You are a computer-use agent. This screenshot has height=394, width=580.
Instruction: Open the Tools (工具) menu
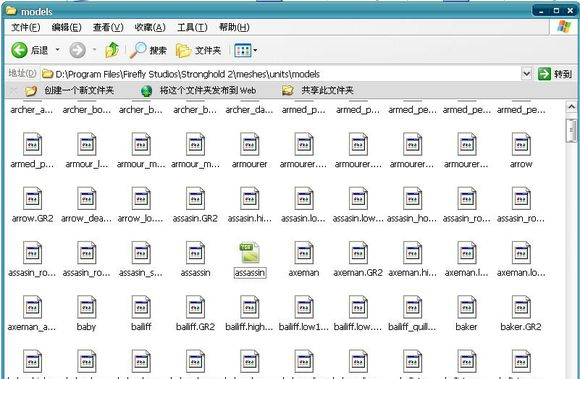point(192,27)
